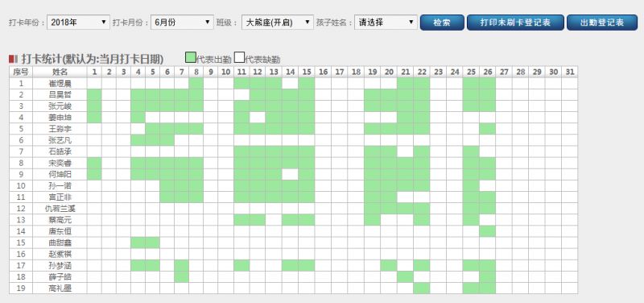The width and height of the screenshot is (644, 303).
Task: Open the 孩子姓名 请选择 dropdown
Action: (x=386, y=23)
